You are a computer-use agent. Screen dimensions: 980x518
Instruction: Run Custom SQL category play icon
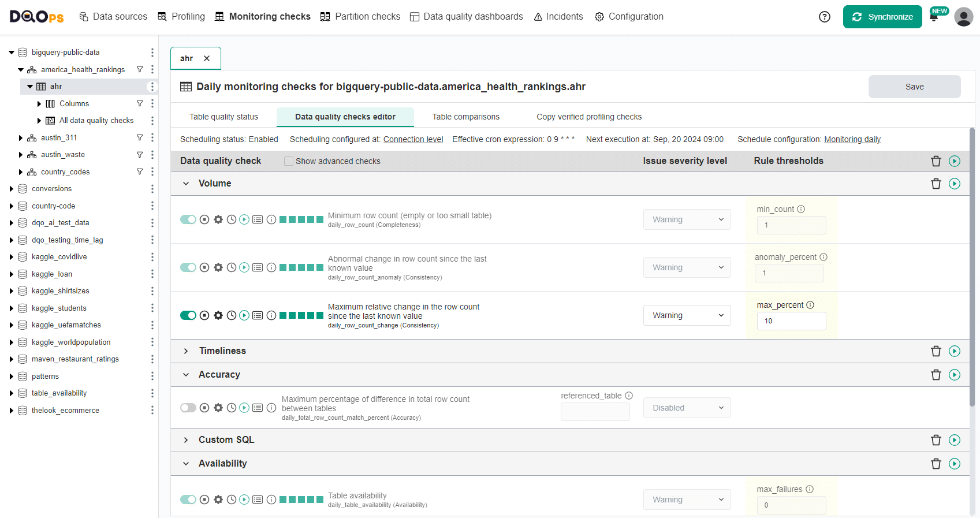[955, 440]
